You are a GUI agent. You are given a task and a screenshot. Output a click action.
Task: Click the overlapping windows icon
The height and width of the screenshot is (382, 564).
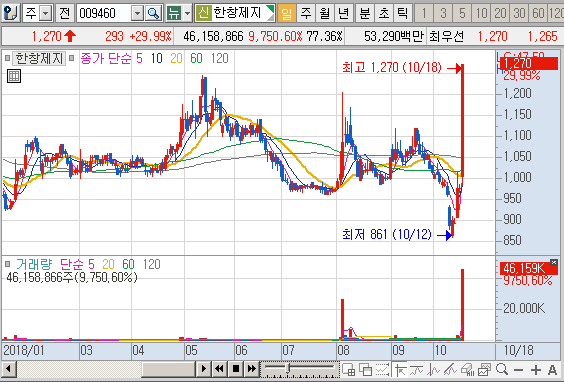[x=366, y=369]
